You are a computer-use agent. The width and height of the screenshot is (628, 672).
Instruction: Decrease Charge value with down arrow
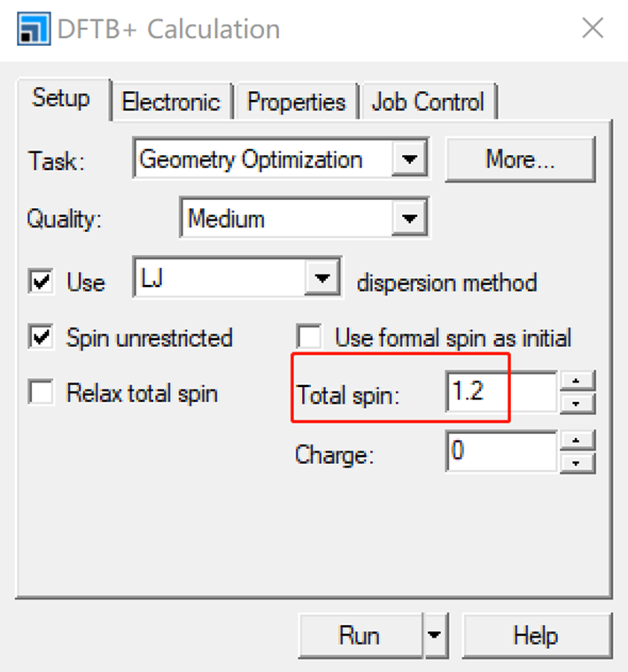point(577,463)
